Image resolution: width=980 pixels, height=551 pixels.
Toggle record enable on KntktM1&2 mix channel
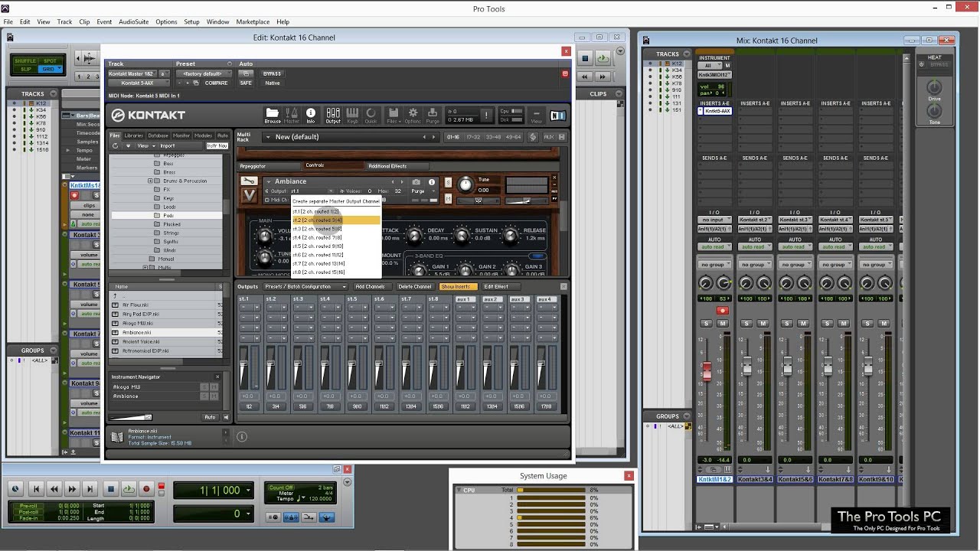click(x=722, y=310)
